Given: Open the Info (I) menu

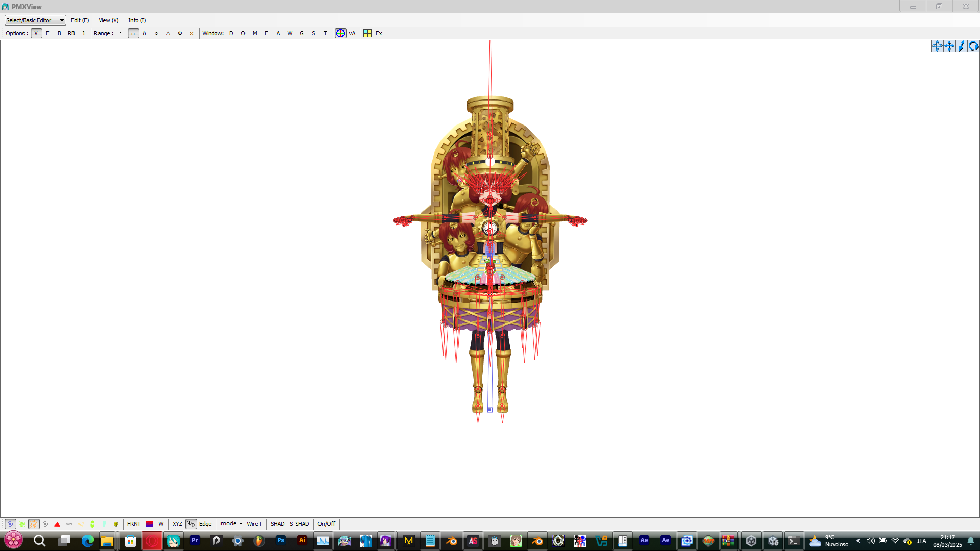Looking at the screenshot, I should (137, 20).
